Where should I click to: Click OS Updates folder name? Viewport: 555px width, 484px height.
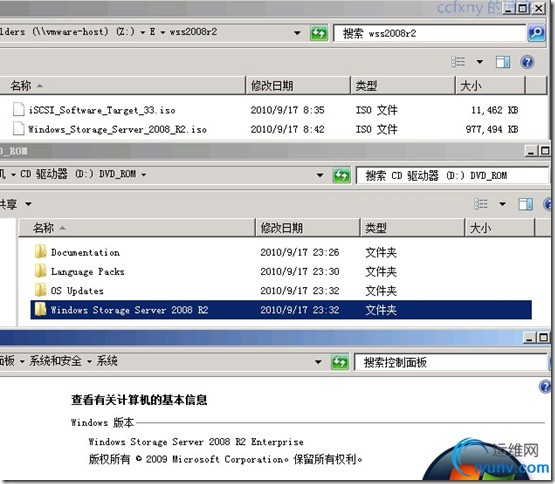click(x=77, y=291)
